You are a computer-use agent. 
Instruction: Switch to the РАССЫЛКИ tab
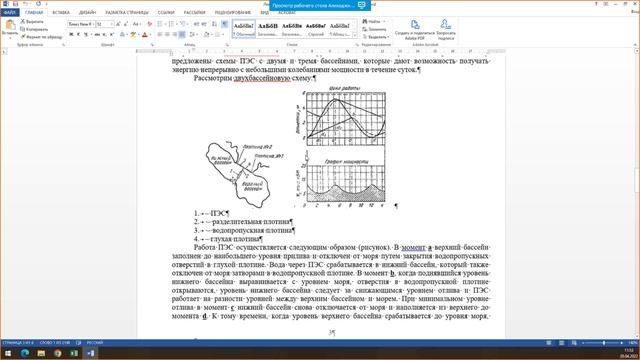(194, 13)
